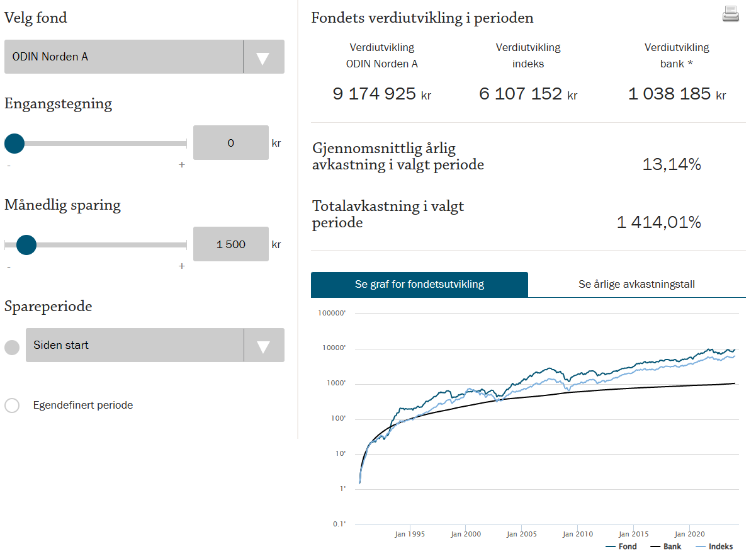Click the Egendefinert periode label
The width and height of the screenshot is (756, 556).
83,406
